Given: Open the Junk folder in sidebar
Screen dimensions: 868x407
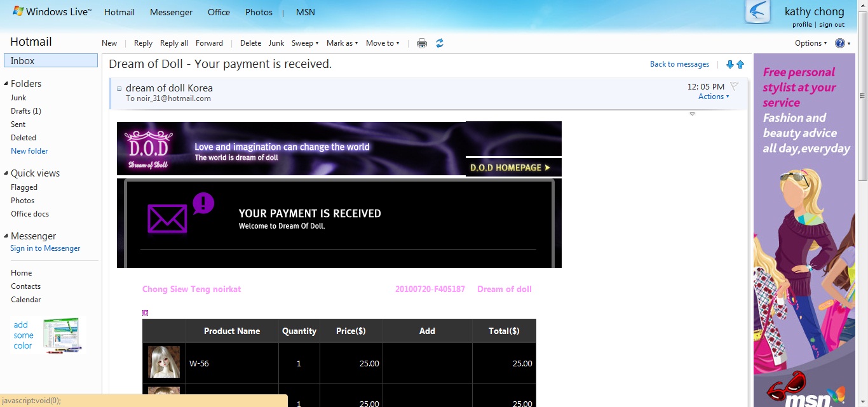Looking at the screenshot, I should pyautogui.click(x=18, y=98).
